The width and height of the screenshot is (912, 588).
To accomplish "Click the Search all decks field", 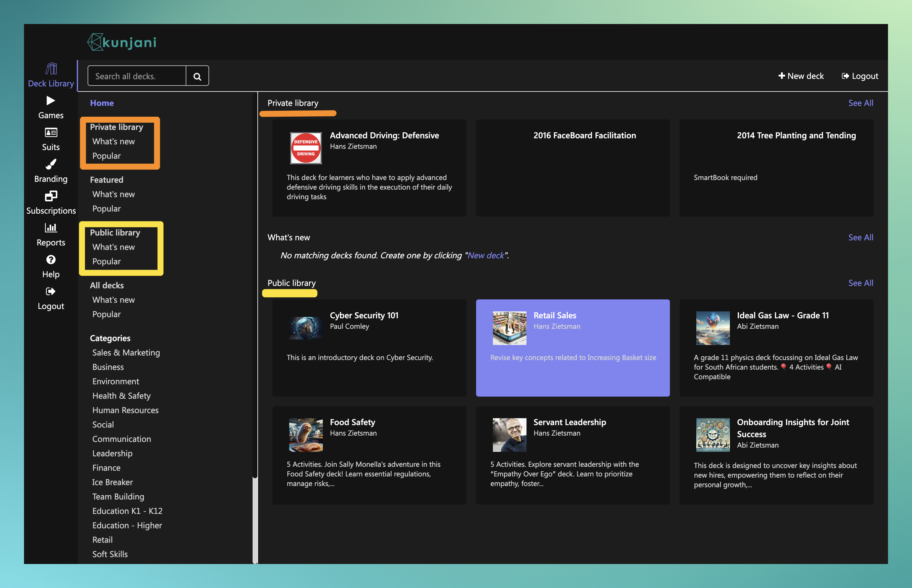I will pos(137,76).
